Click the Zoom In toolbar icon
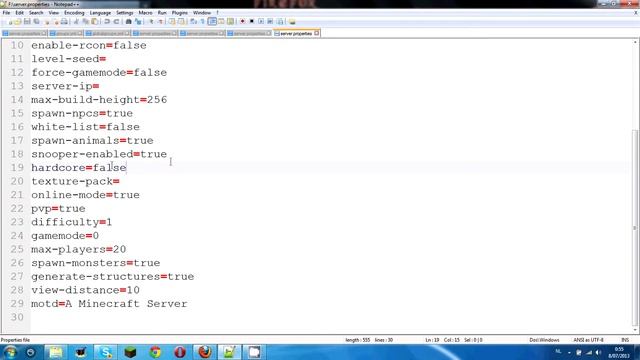The image size is (640, 360). (151, 21)
